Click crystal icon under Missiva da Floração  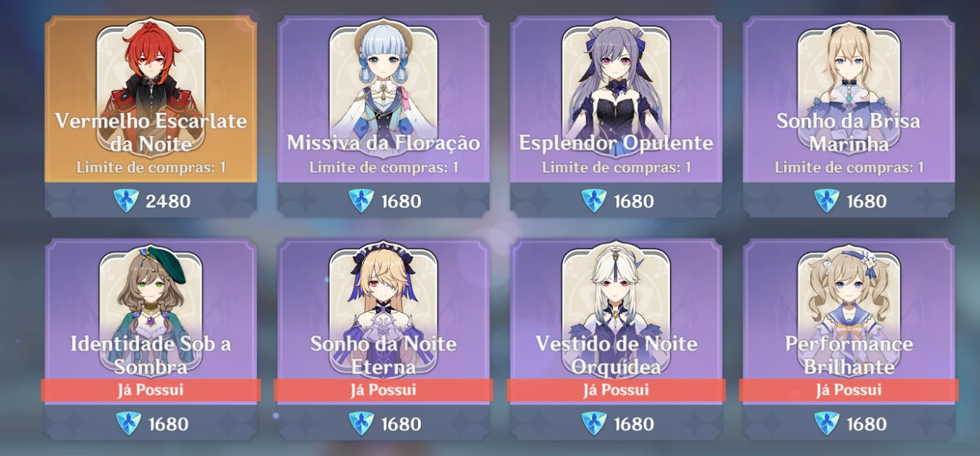click(x=361, y=201)
